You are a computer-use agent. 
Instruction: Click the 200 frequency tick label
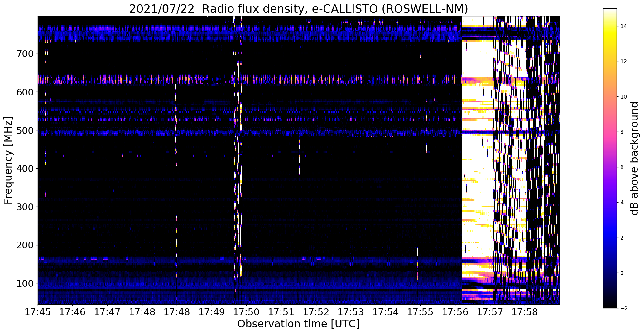coord(24,245)
